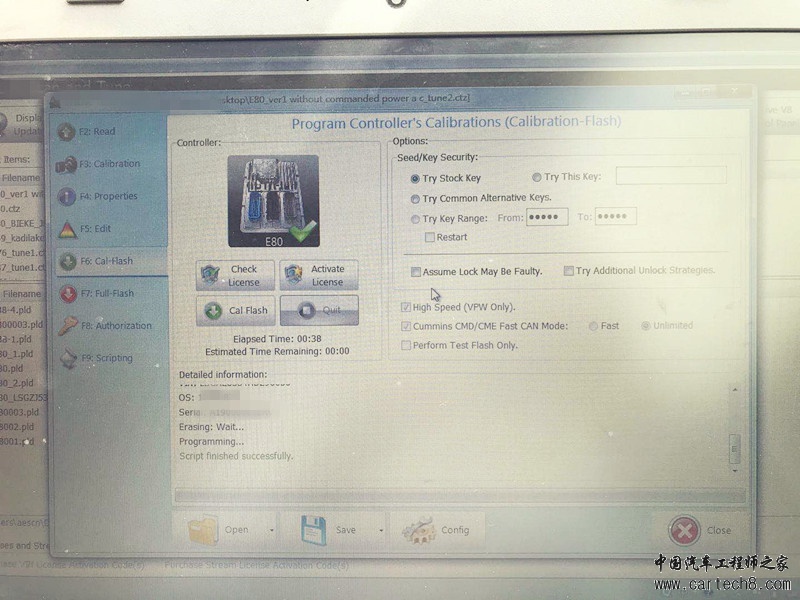800x600 pixels.
Task: Select the Try Stock Key option
Action: [x=415, y=179]
